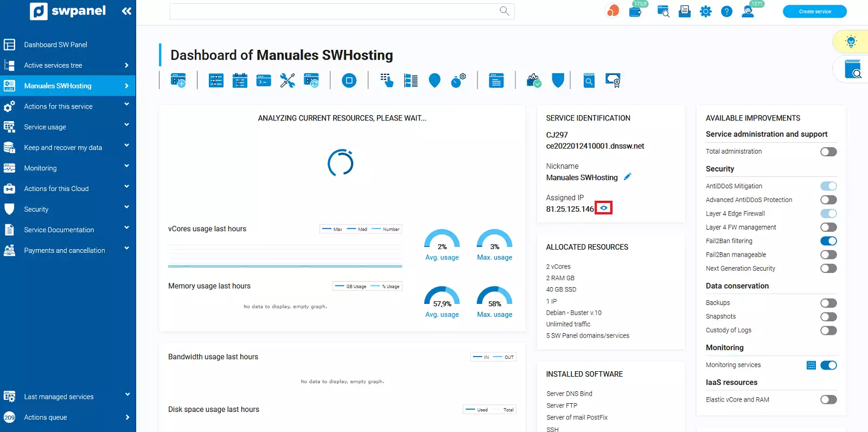Open the blue question mark help icon
868x432 pixels.
(726, 11)
